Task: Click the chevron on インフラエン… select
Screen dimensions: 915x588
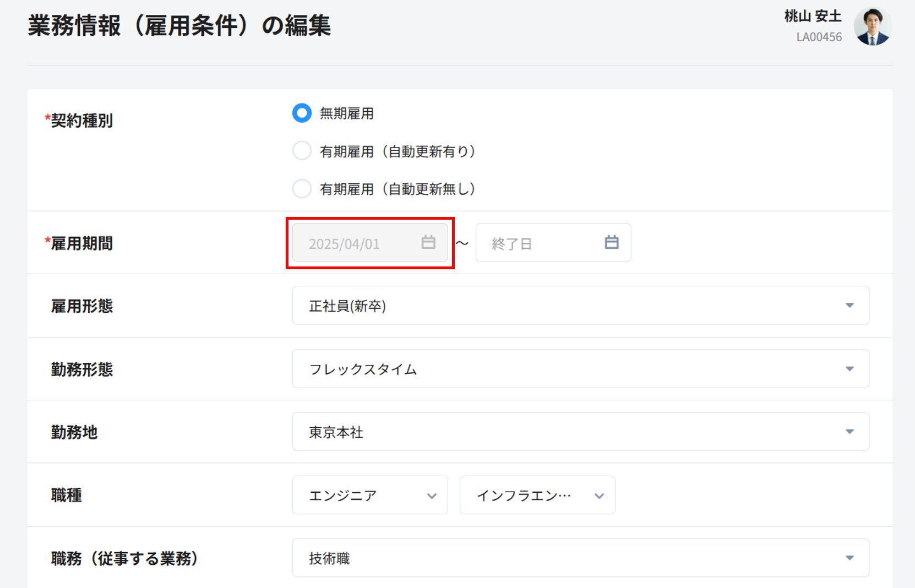Action: (599, 496)
